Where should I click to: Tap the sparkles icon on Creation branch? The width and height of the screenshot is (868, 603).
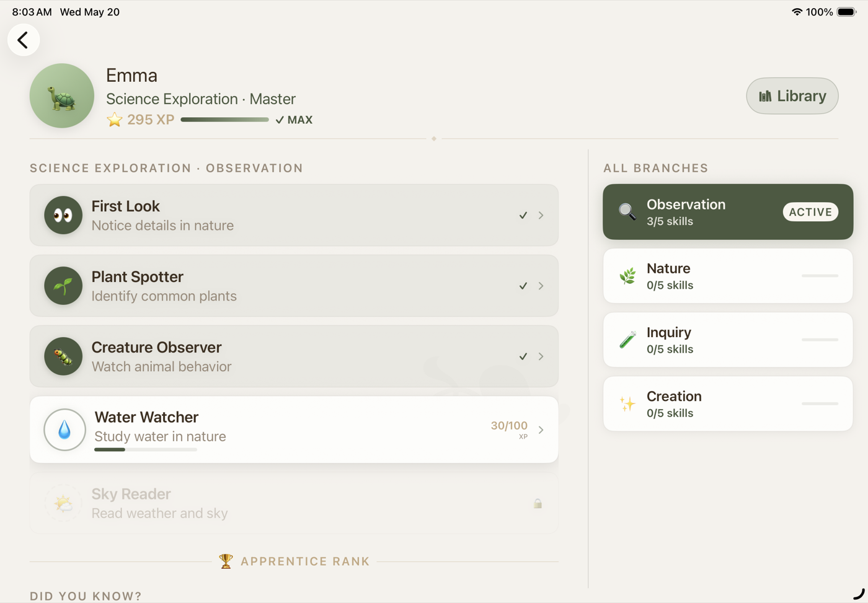pos(627,403)
